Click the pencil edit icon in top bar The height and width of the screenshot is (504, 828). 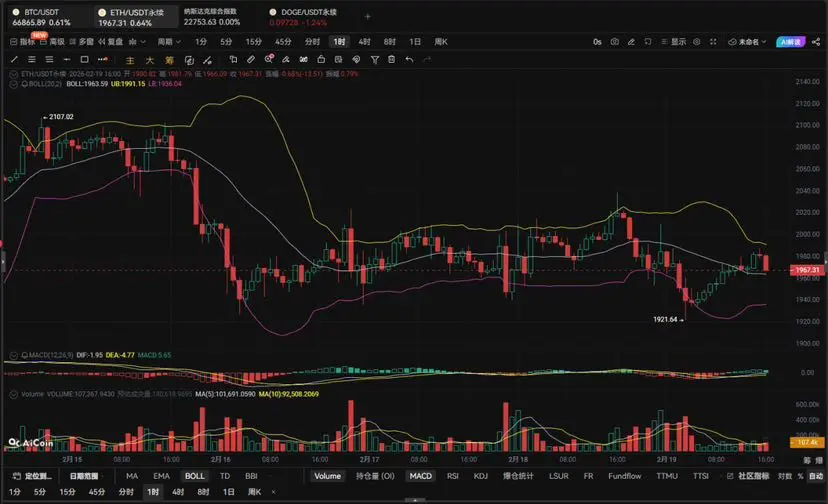pyautogui.click(x=631, y=42)
